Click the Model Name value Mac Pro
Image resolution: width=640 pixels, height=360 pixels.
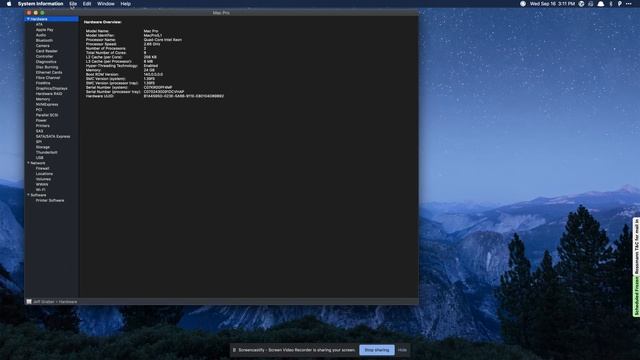coord(151,31)
